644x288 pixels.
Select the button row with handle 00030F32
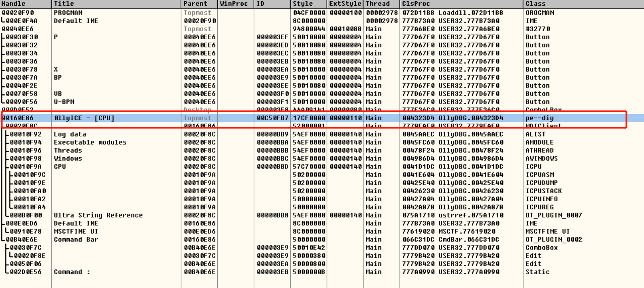322,45
